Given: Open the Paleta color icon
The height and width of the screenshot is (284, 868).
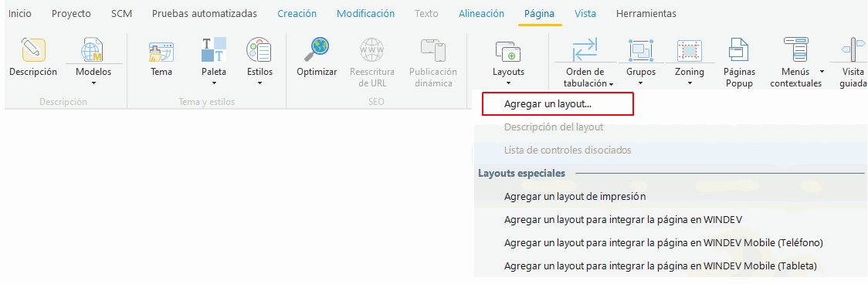Looking at the screenshot, I should click(x=214, y=49).
